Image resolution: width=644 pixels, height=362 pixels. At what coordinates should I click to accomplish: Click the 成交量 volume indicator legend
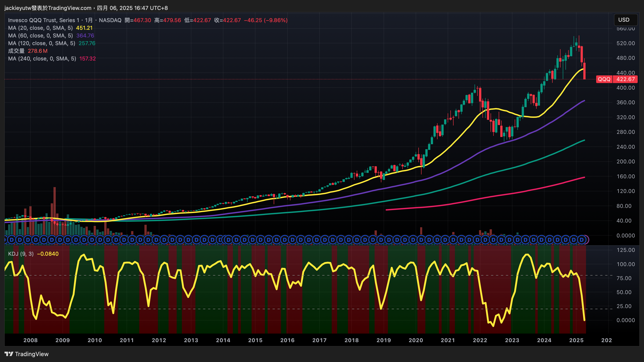pyautogui.click(x=16, y=51)
